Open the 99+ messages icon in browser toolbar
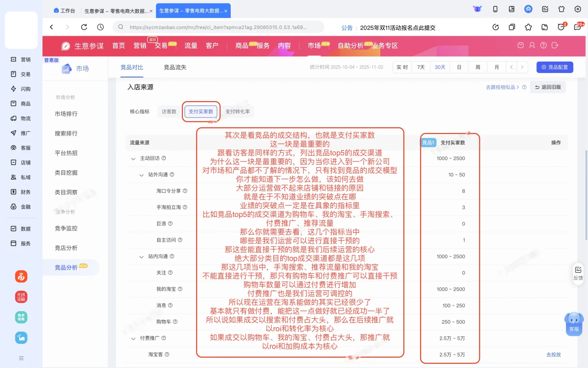588x368 pixels. click(578, 27)
